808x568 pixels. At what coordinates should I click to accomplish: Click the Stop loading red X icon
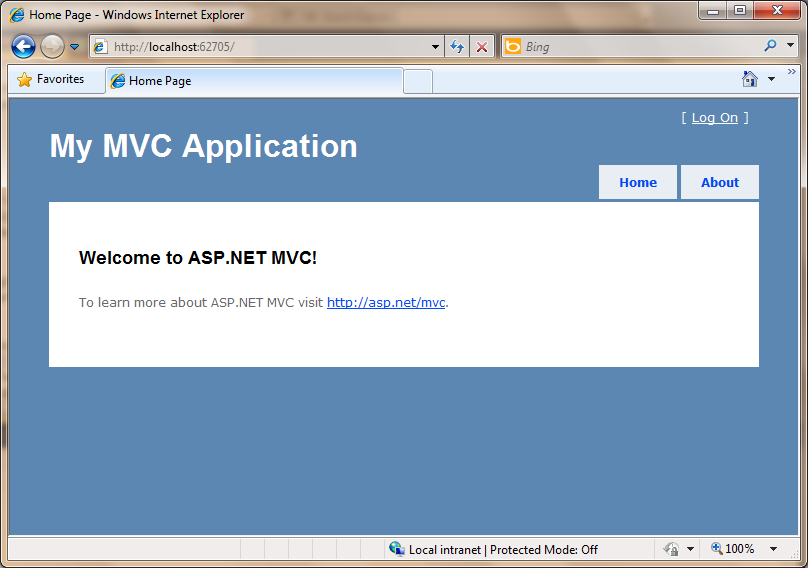(x=482, y=47)
